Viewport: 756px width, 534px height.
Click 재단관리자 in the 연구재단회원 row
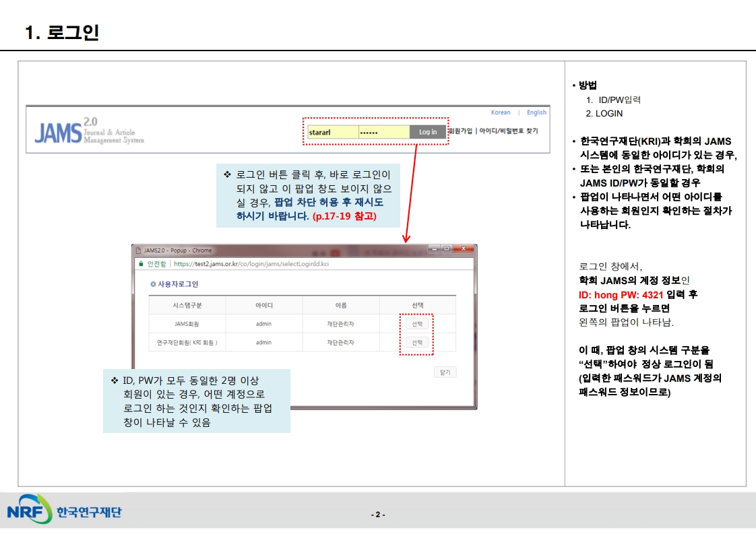340,342
